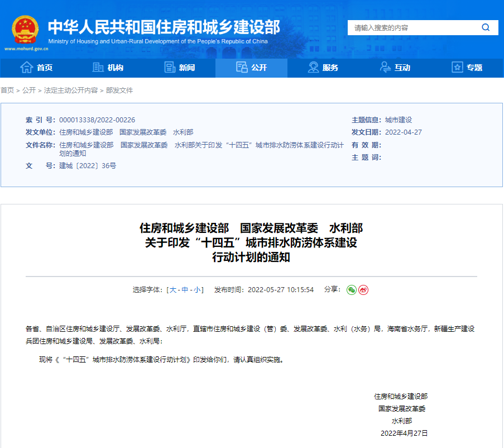
Task: Select signing date 2022年4月27日
Action: point(404,433)
